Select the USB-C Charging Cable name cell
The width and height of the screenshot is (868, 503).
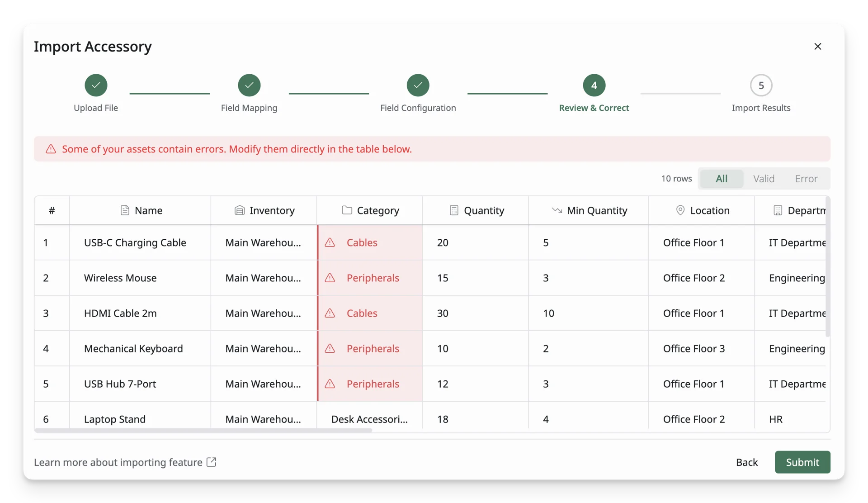pos(140,242)
